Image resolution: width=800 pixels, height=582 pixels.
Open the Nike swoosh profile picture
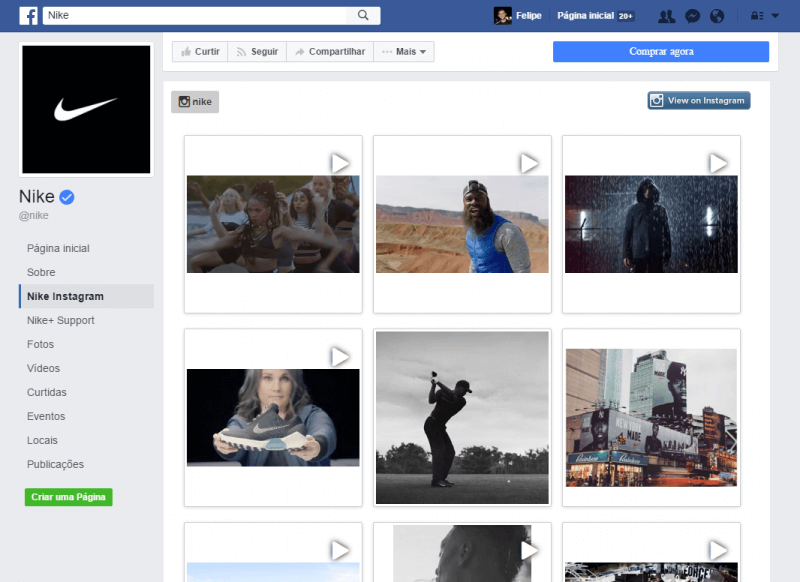[86, 110]
